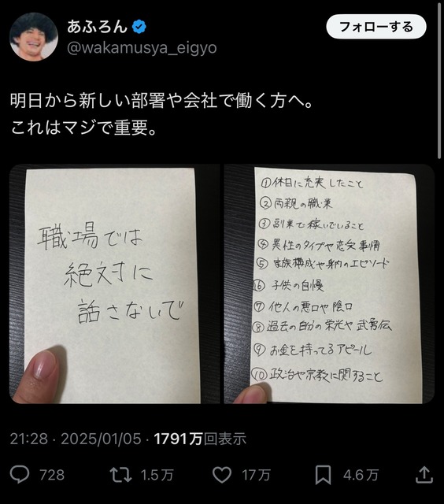Click the あふろん display name

[x=98, y=27]
